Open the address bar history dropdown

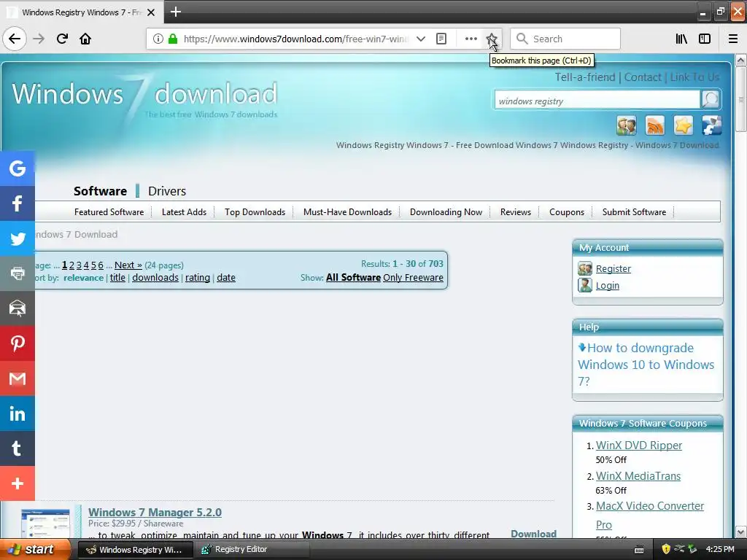(x=421, y=39)
